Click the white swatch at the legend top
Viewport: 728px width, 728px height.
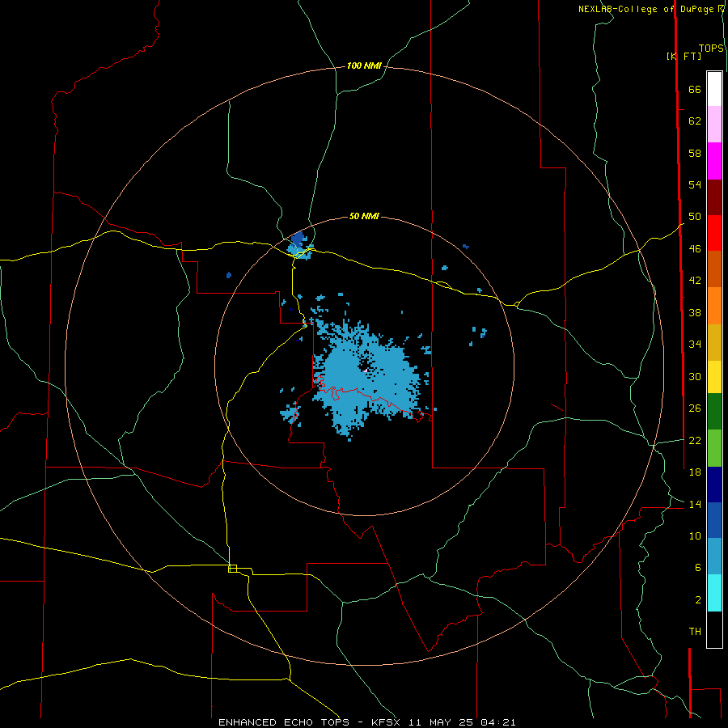[x=714, y=89]
